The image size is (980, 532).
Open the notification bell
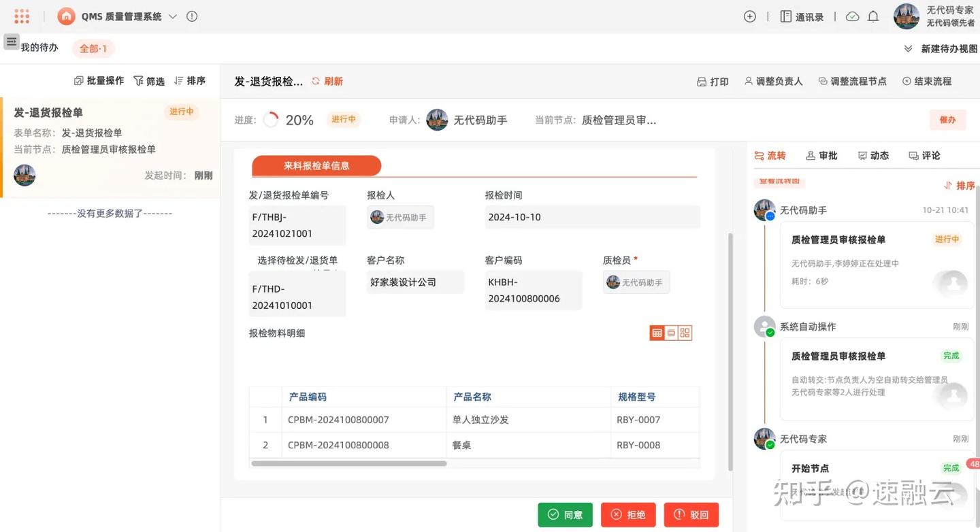(x=873, y=15)
